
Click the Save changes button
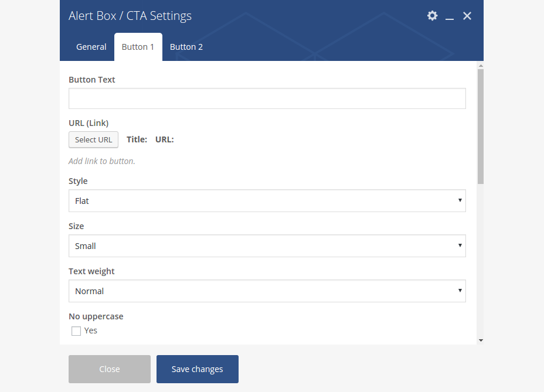pos(198,369)
